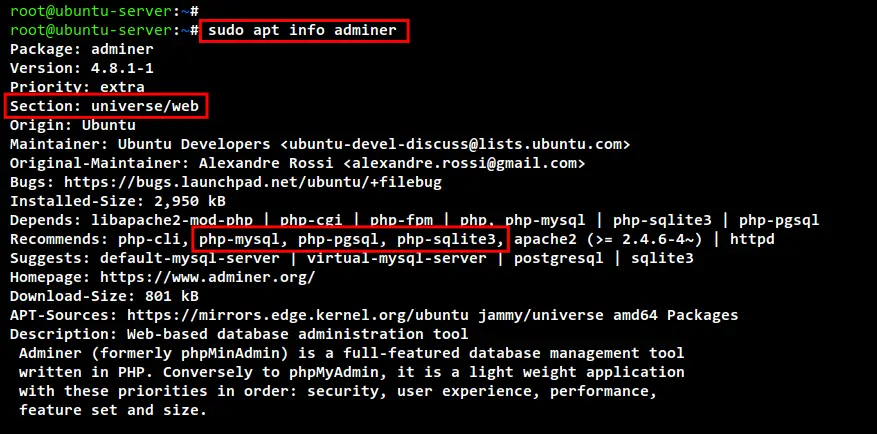
Task: Click 'default-mysql-server' in the Suggests line
Action: tap(190, 258)
